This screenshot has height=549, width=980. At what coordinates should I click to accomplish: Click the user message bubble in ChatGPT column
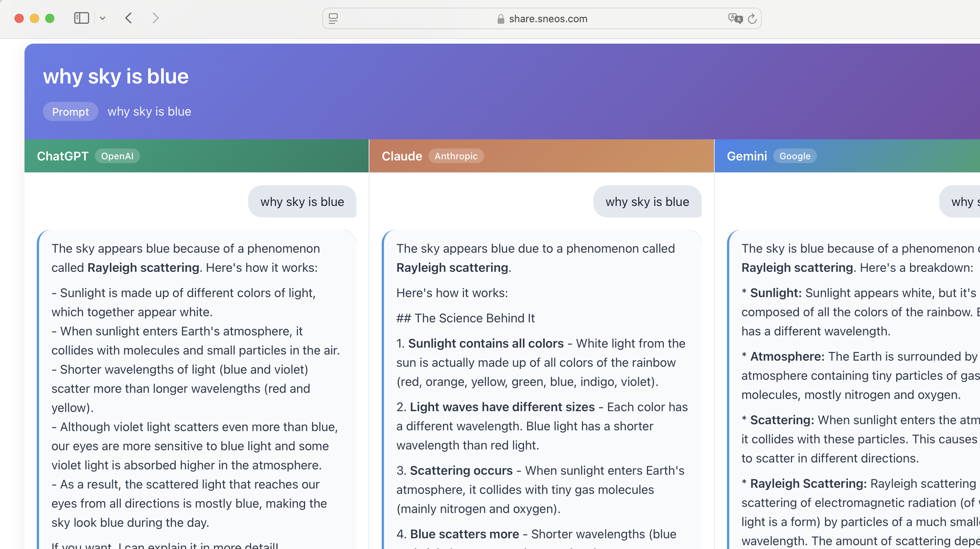point(302,201)
